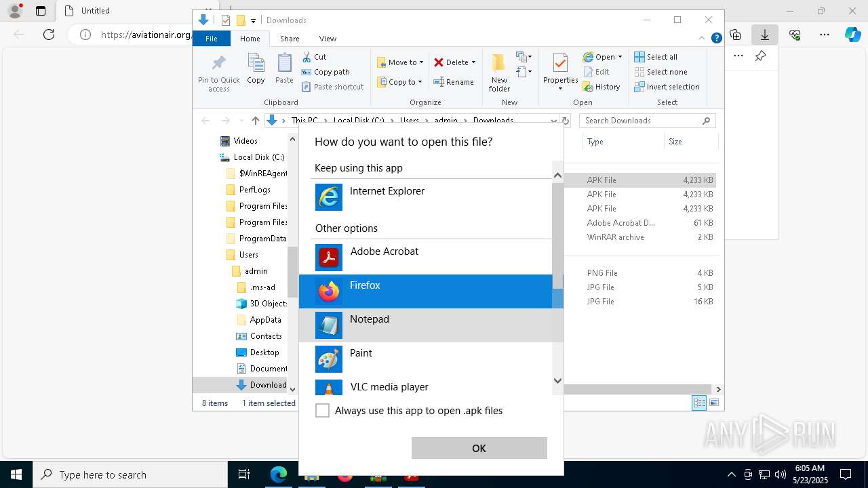Open the Copy to dropdown
The height and width of the screenshot is (488, 868).
pos(399,82)
